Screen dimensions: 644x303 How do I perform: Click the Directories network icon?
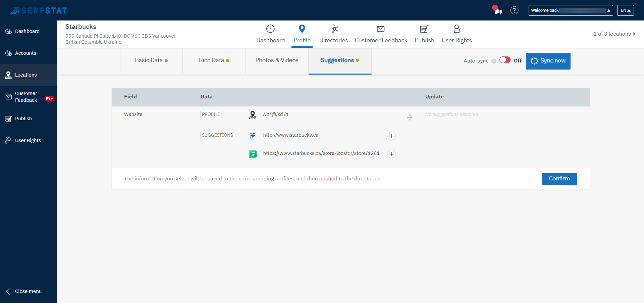point(334,29)
